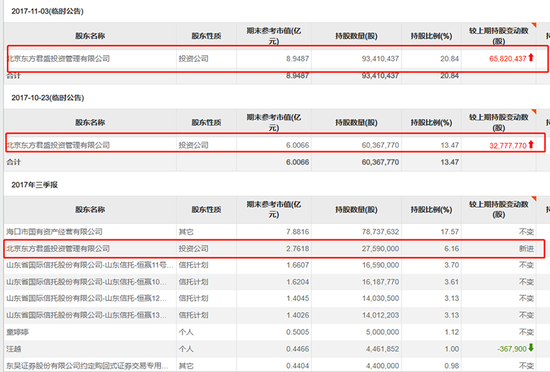This screenshot has width=550, height=372.
Task: Click '13.47' in the 北京东方君盛 row
Action: click(x=450, y=145)
